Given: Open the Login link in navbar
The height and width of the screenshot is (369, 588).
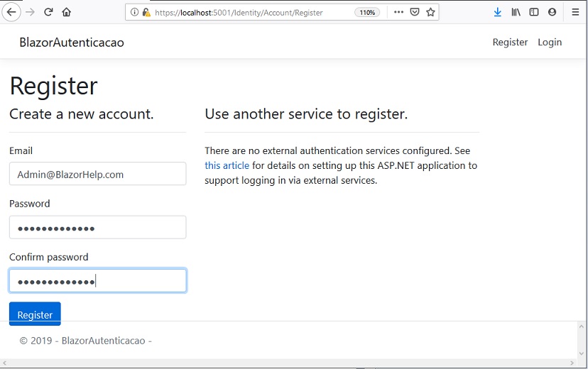Looking at the screenshot, I should (x=550, y=42).
